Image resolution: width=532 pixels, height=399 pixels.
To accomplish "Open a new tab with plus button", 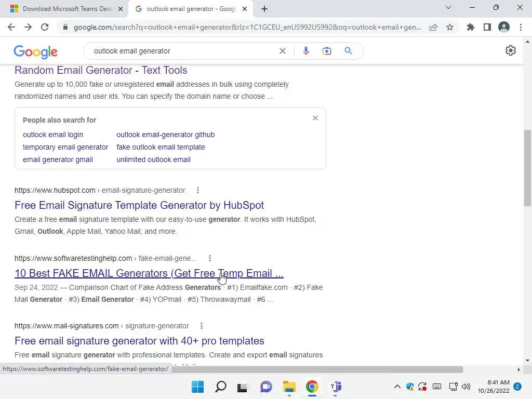I will (x=264, y=9).
